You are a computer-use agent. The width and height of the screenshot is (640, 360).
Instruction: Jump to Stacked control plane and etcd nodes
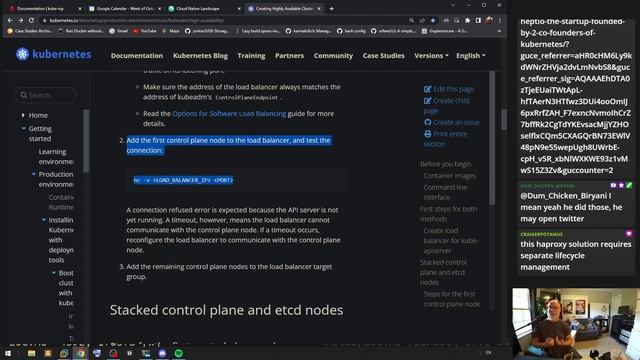pos(443,272)
